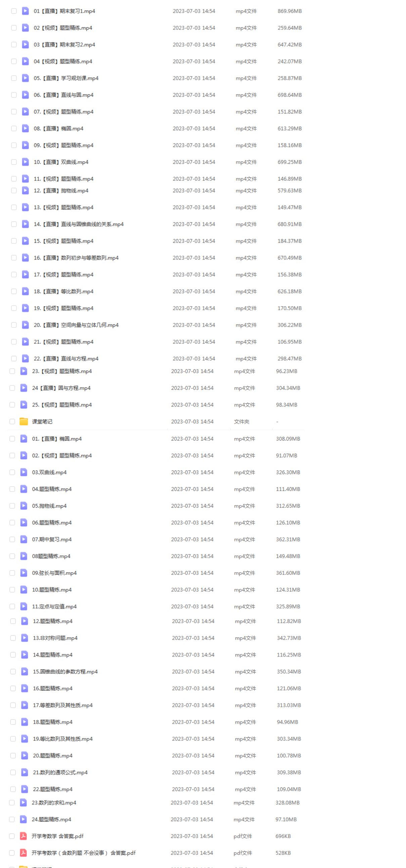
Task: Select checkbox for 24.题型精炼.mp4
Action: (12, 819)
